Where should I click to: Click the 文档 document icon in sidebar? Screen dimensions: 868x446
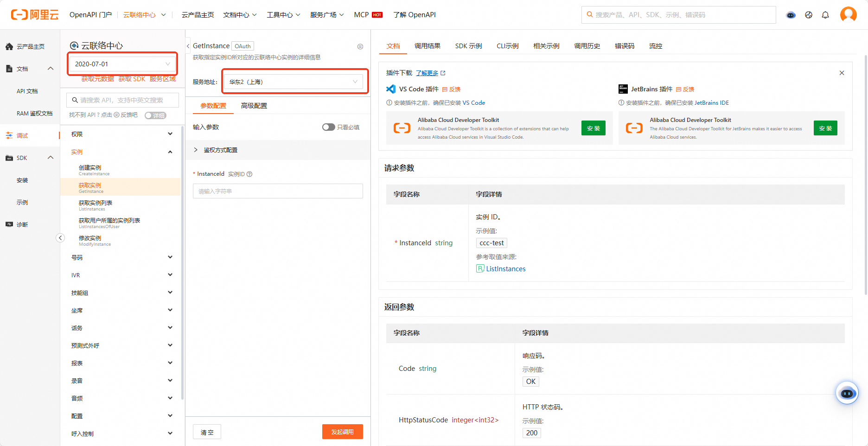pos(9,69)
